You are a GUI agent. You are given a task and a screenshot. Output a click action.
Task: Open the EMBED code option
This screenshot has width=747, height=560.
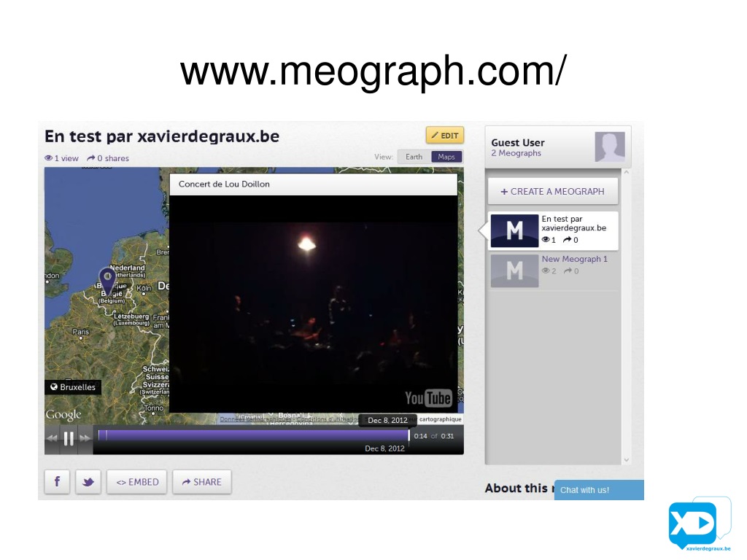pos(137,482)
